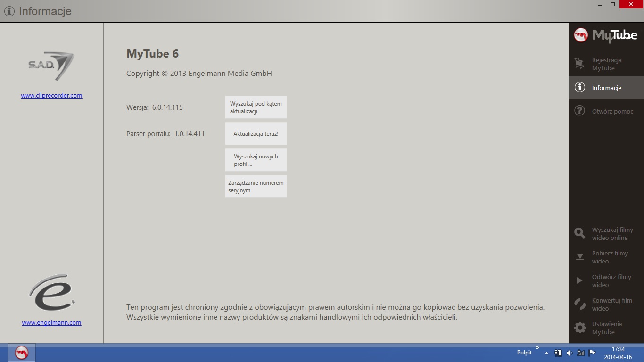644x362 pixels.
Task: Click the download arrow icon in sidebar
Action: pos(579,257)
